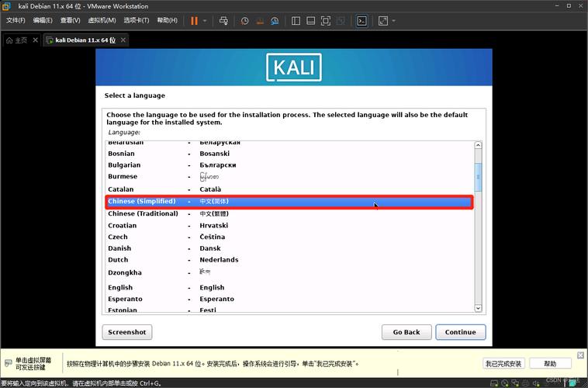Click the 帮助 button in the info bar
Image resolution: width=588 pixels, height=388 pixels.
point(550,364)
